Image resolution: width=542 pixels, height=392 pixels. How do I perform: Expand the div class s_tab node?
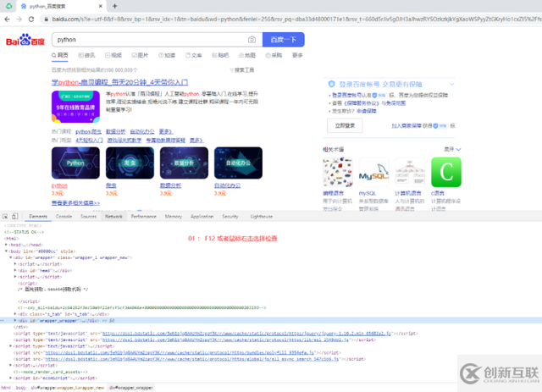pyautogui.click(x=15, y=314)
